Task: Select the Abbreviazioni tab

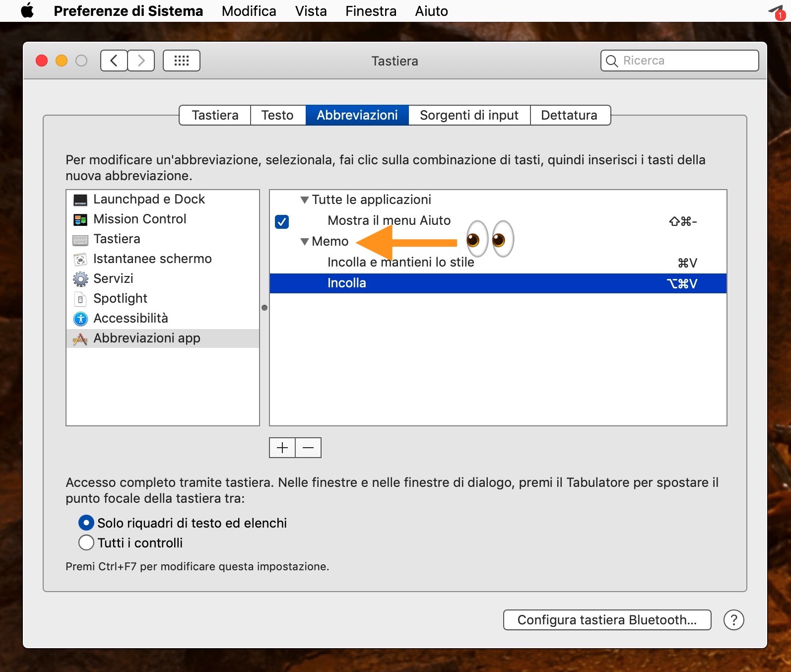Action: tap(357, 115)
